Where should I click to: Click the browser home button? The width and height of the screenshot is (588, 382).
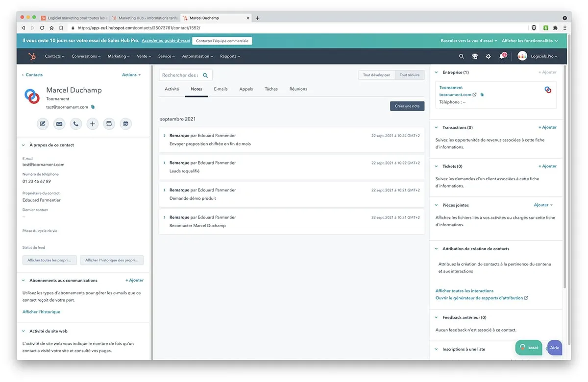(51, 28)
